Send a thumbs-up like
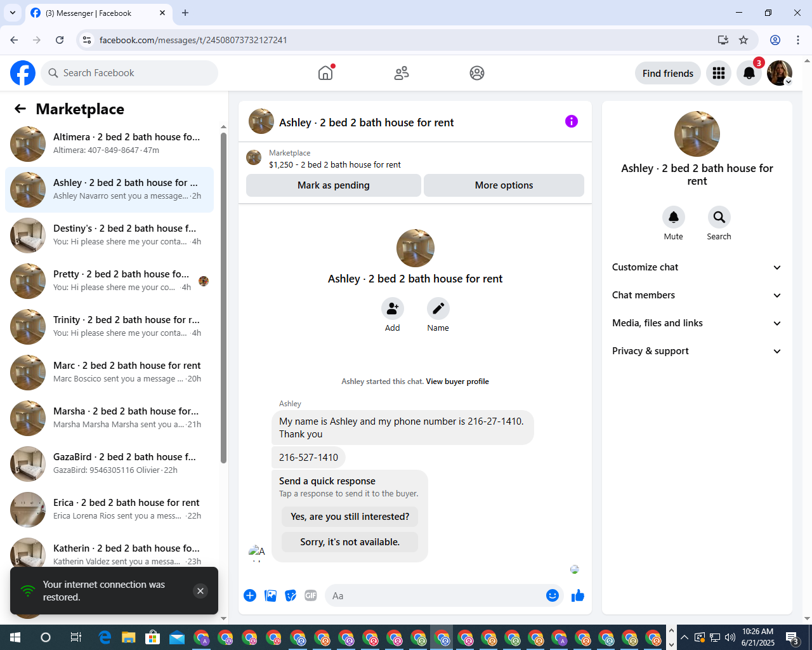This screenshot has height=650, width=812. click(x=578, y=595)
